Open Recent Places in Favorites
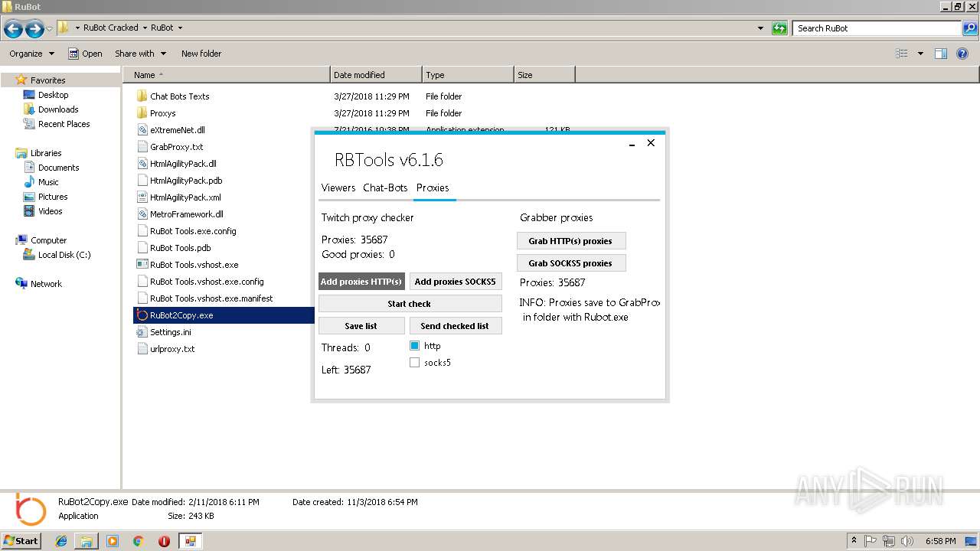Viewport: 980px width, 551px height. coord(64,124)
